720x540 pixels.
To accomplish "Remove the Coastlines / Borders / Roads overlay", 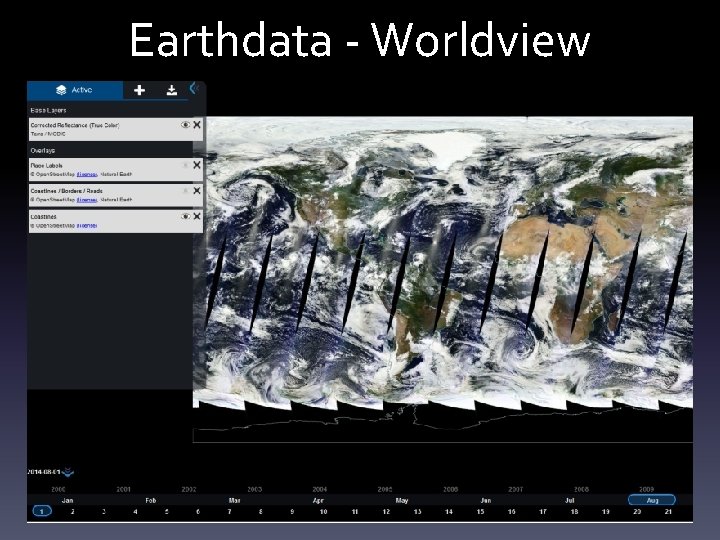I will point(197,191).
